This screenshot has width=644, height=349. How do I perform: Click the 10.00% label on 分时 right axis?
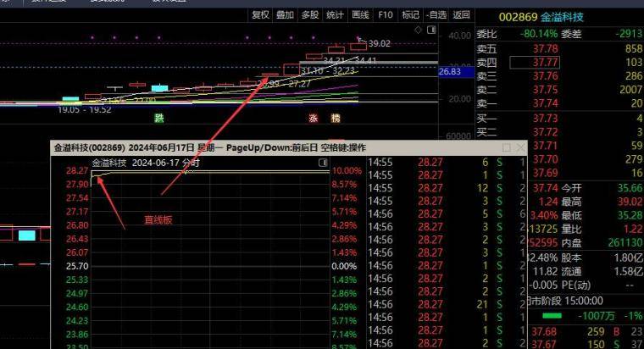coord(347,171)
